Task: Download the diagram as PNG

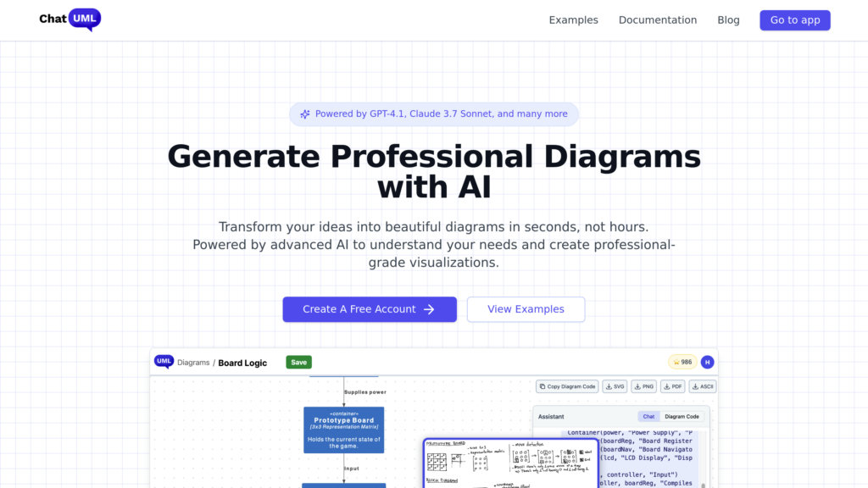Action: (x=643, y=386)
